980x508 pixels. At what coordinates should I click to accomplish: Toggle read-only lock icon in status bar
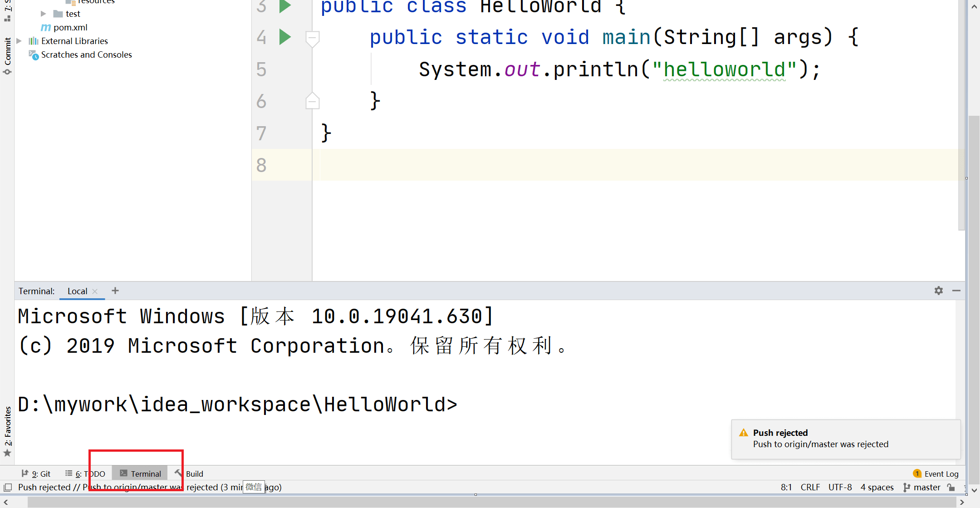click(x=951, y=487)
